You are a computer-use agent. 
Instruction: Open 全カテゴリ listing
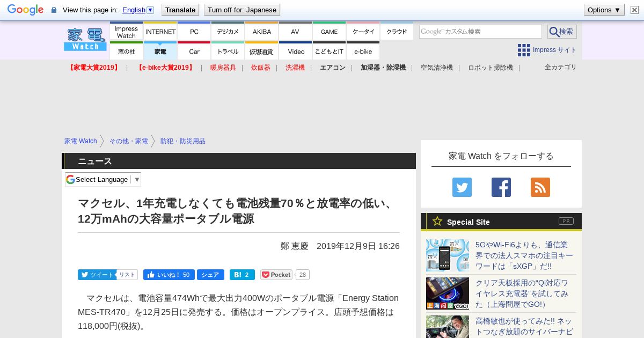(x=561, y=67)
